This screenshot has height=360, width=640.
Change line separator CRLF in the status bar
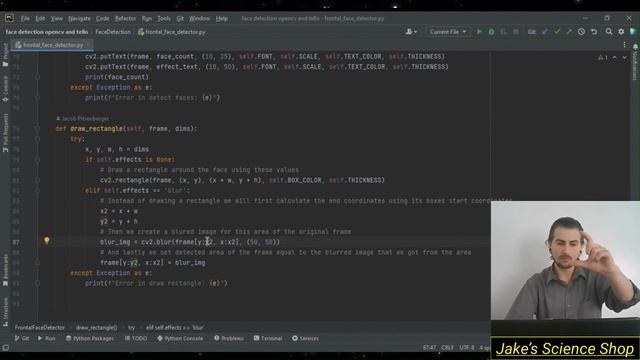(447, 348)
